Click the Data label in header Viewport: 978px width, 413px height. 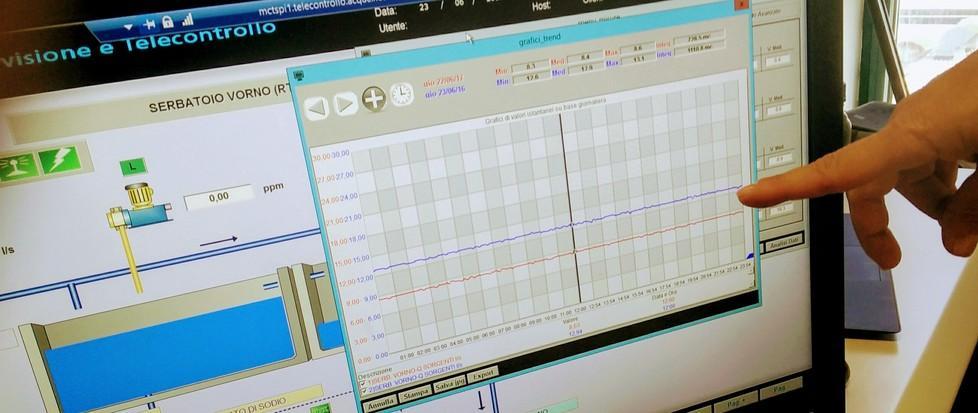(385, 12)
